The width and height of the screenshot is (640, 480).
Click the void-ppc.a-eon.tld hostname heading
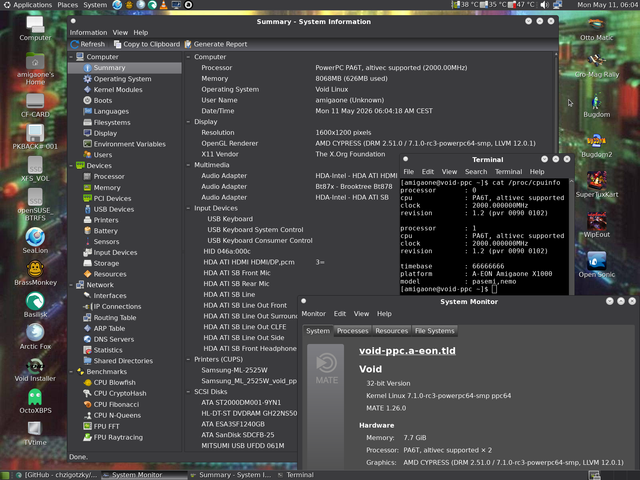click(407, 351)
